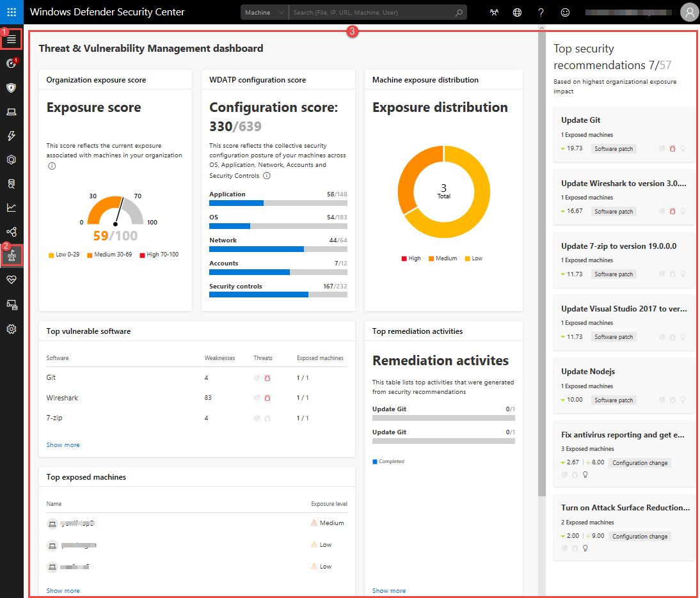Screen dimensions: 700x598
Task: Click laptop icon in Medium exposure machine row
Action: point(52,523)
